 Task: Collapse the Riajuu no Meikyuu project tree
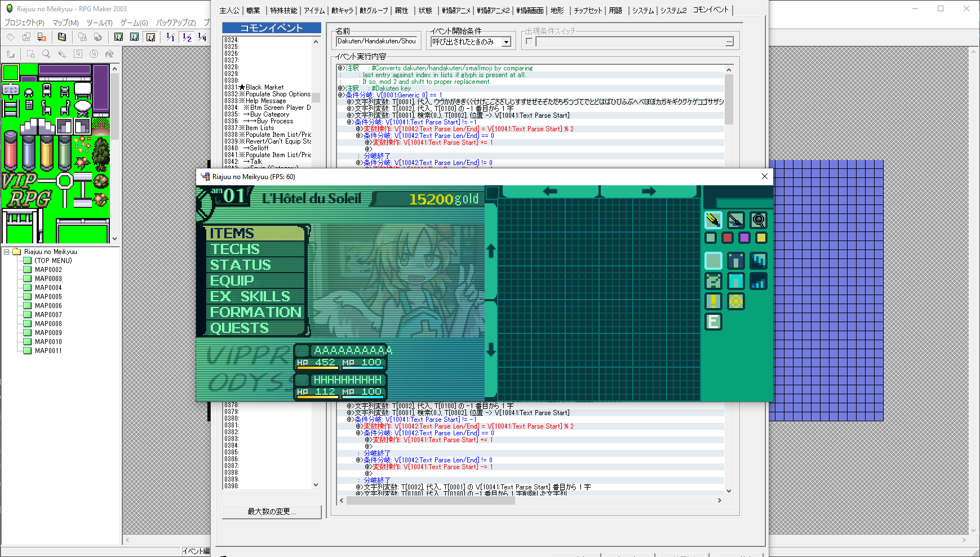click(7, 252)
